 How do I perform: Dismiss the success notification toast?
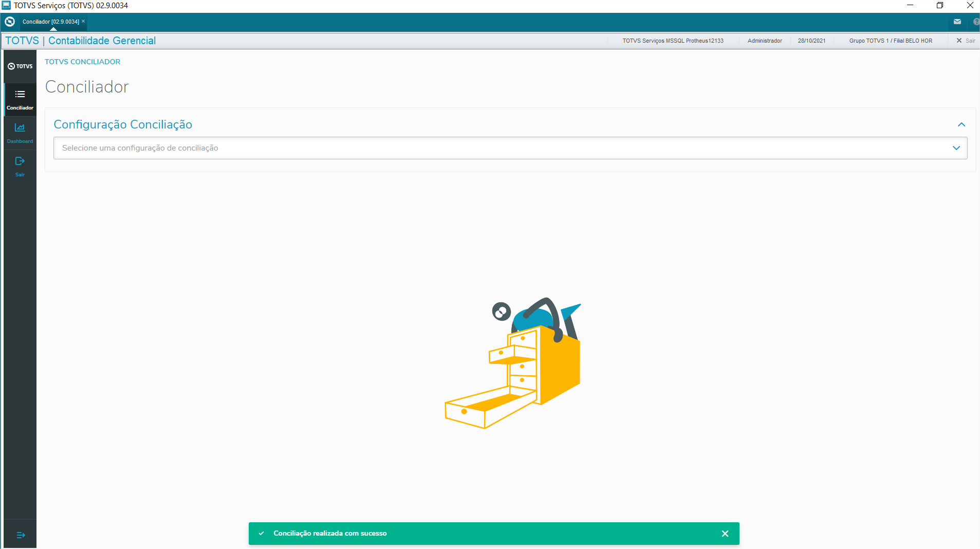(725, 534)
